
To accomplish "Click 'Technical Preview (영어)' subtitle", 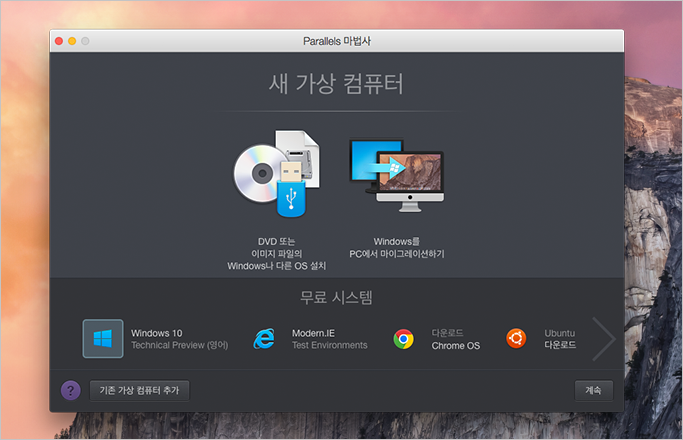I will [x=179, y=345].
